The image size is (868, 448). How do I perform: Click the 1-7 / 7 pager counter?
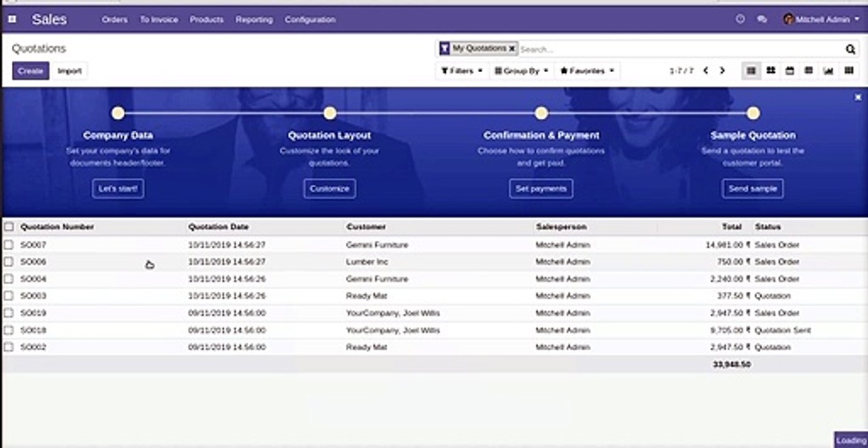coord(681,71)
